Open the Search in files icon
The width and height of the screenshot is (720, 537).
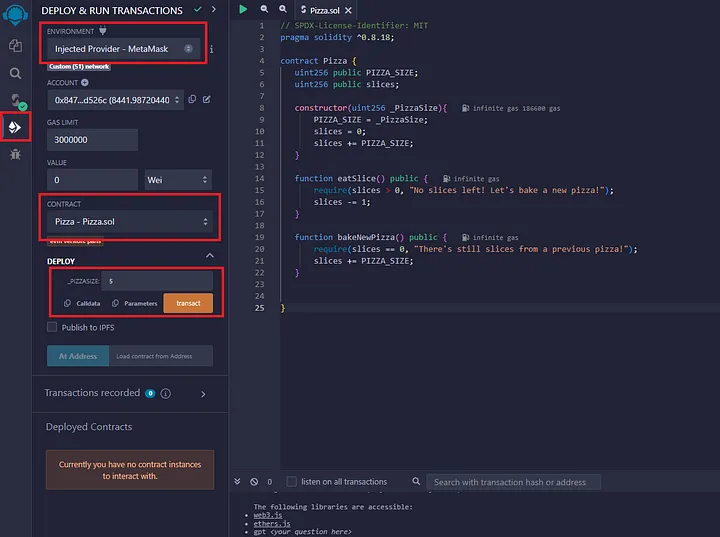click(15, 73)
